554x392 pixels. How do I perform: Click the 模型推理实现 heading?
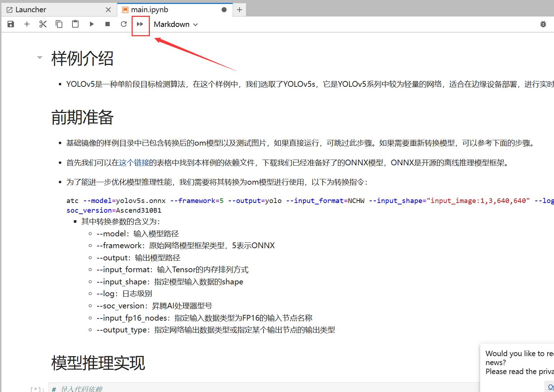(x=98, y=363)
